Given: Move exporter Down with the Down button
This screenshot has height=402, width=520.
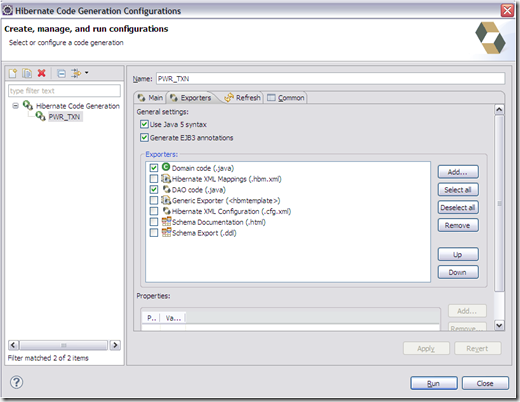Looking at the screenshot, I should (458, 272).
